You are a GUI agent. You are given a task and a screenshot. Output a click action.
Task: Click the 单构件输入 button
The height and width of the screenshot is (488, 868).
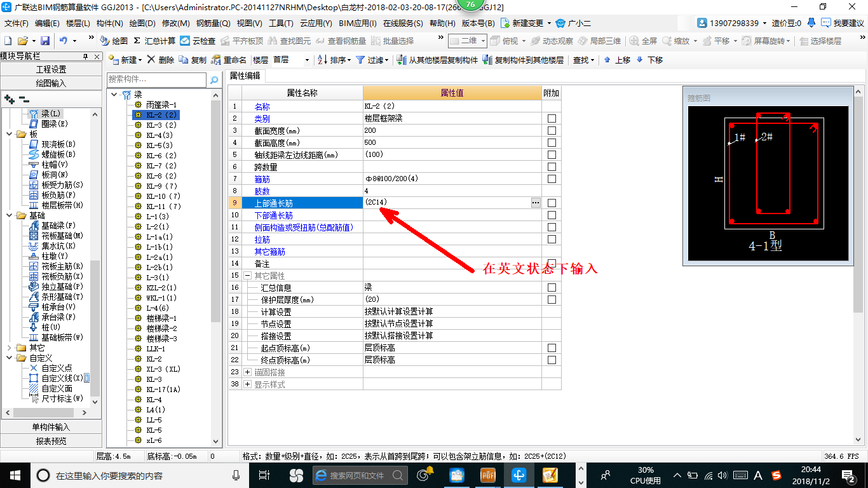[51, 427]
